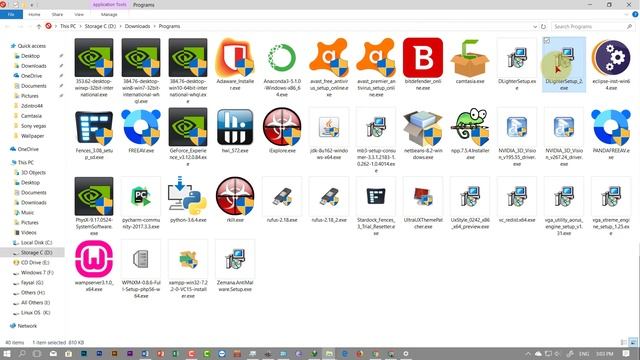Open taskbar search
The width and height of the screenshot is (640, 360).
pyautogui.click(x=22, y=353)
